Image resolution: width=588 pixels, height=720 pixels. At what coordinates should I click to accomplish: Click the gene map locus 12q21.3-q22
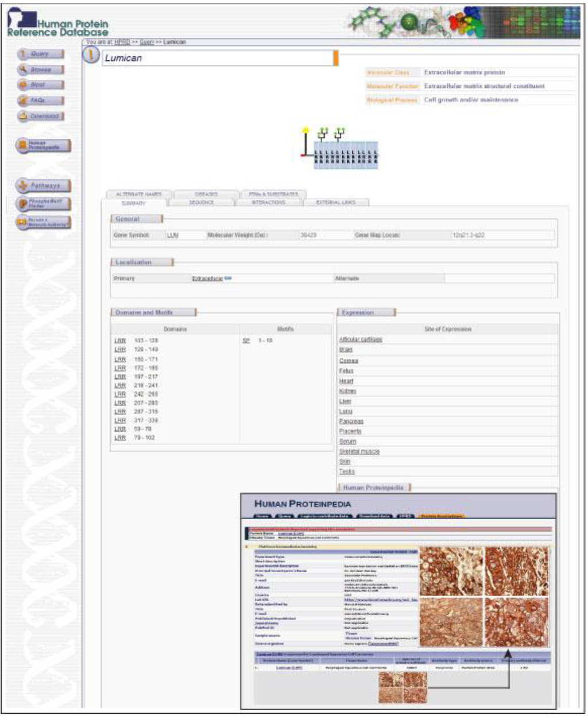pyautogui.click(x=468, y=235)
